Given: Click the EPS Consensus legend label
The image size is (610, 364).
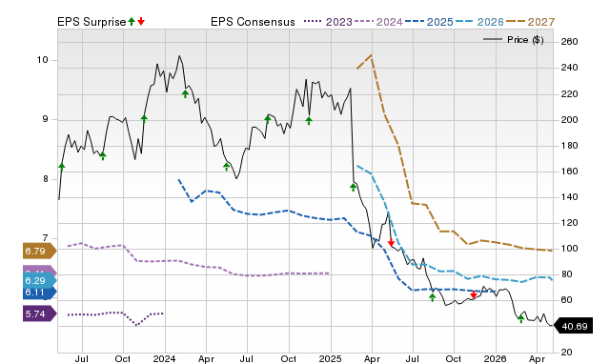Looking at the screenshot, I should pos(253,22).
